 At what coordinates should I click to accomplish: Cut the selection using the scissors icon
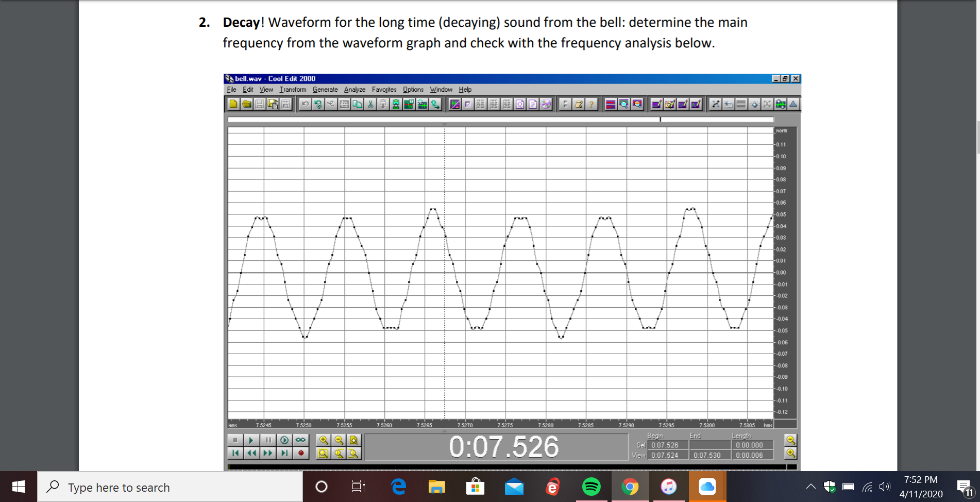coord(371,104)
